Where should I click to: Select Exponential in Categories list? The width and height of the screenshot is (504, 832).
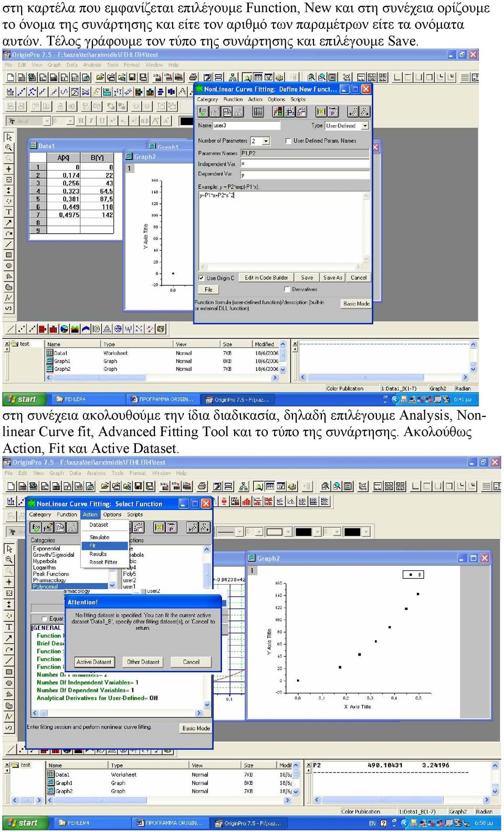tap(47, 548)
